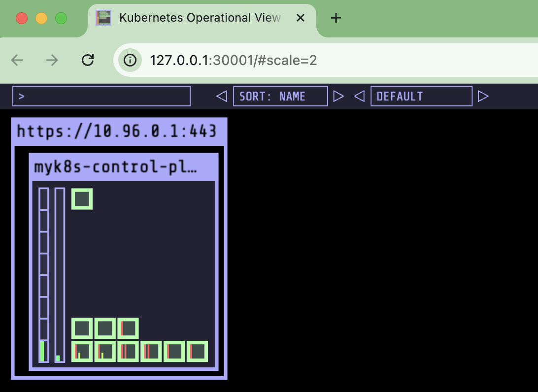Select the third pod in the bottom row

coord(128,351)
